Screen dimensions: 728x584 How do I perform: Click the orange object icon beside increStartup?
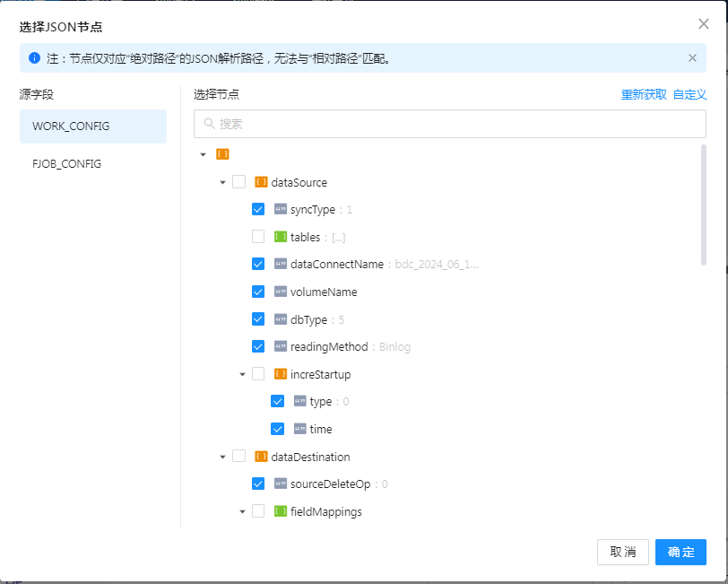pos(281,374)
